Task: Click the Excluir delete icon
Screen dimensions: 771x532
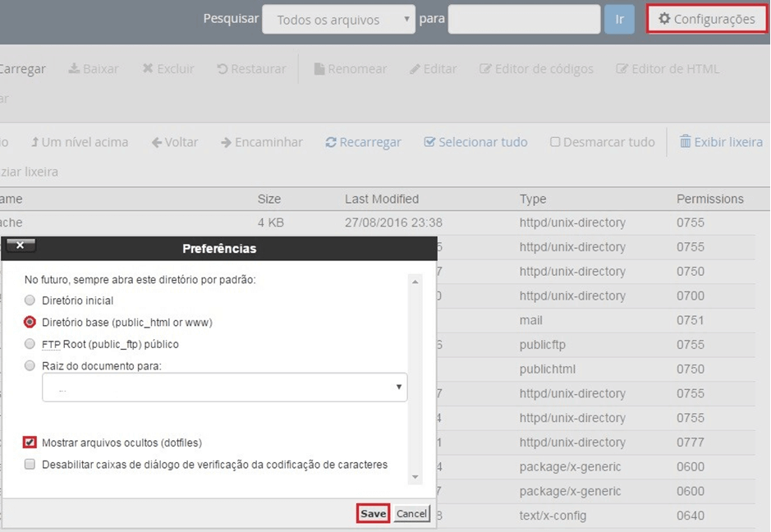Action: coord(148,68)
